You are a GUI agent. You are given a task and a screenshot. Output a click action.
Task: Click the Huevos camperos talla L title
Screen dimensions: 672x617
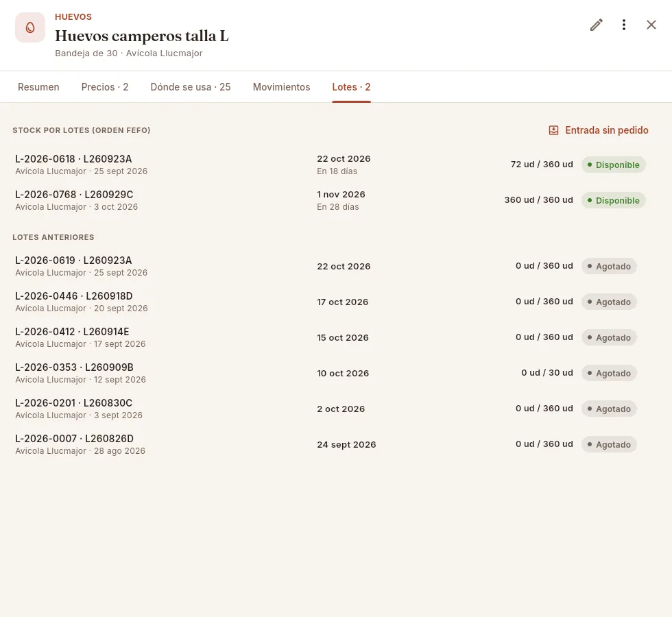(x=142, y=36)
